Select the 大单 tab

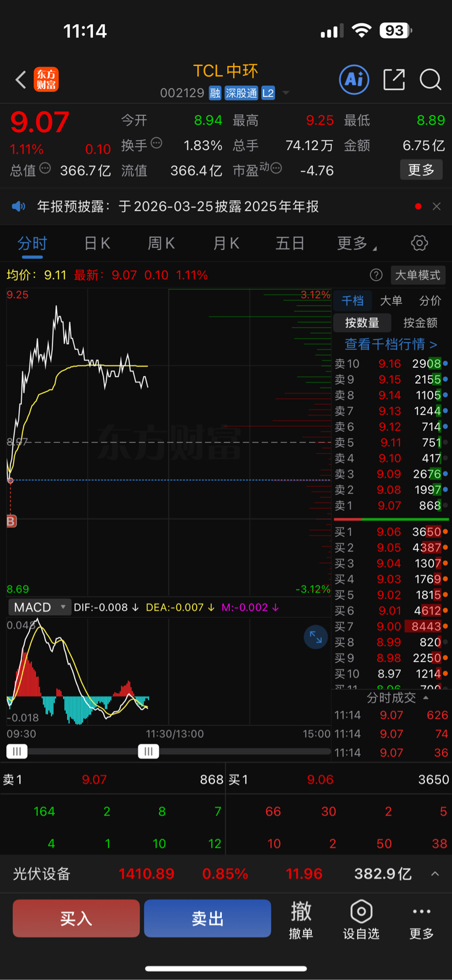pos(391,301)
